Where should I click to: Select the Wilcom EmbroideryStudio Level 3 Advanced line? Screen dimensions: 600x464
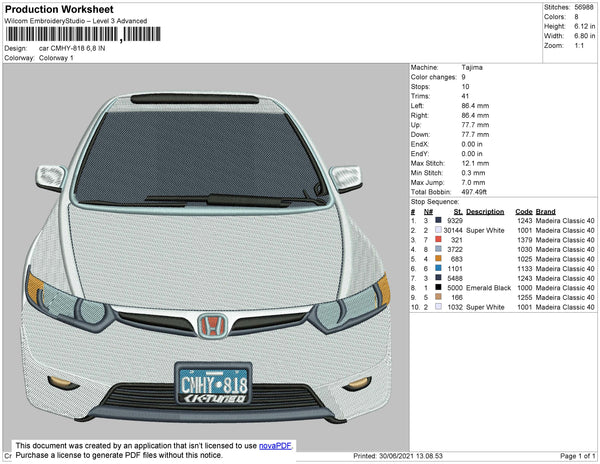pos(76,21)
